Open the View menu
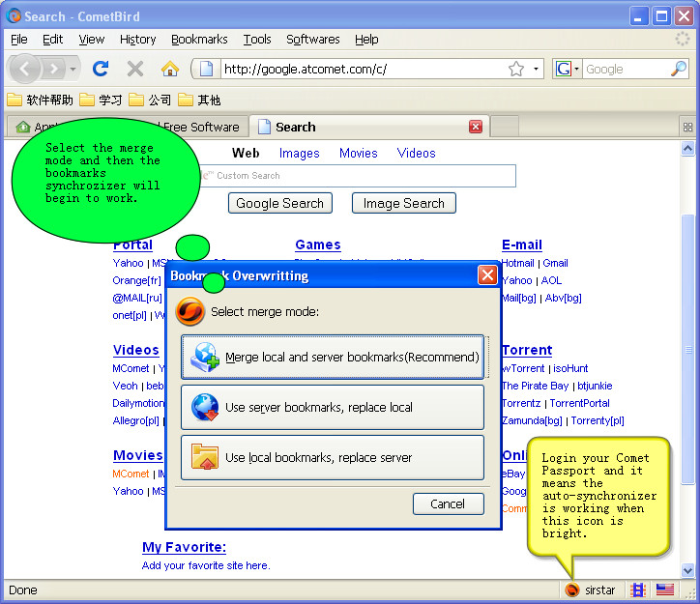700x604 pixels. (x=92, y=40)
